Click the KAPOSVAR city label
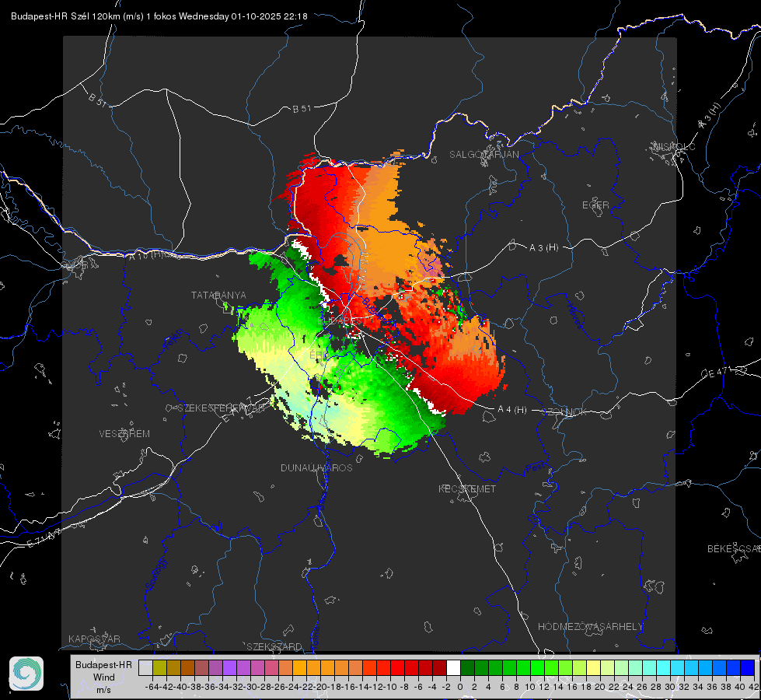This screenshot has height=700, width=761. click(94, 639)
